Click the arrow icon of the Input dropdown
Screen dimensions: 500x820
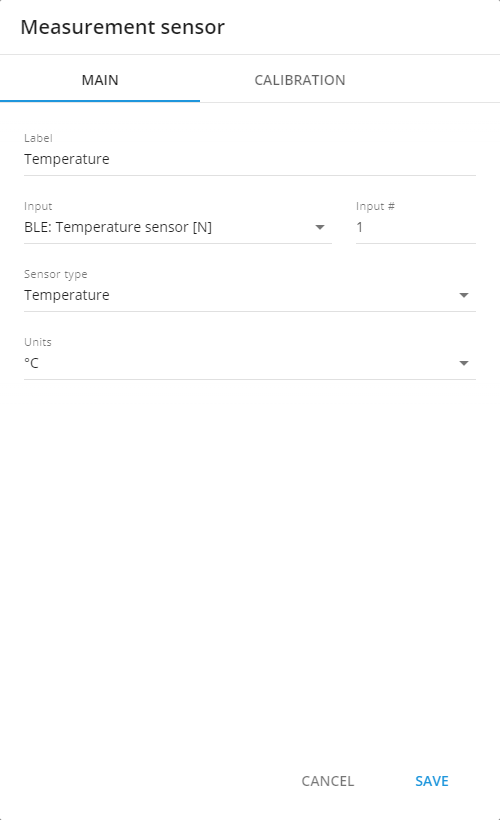coord(320,227)
